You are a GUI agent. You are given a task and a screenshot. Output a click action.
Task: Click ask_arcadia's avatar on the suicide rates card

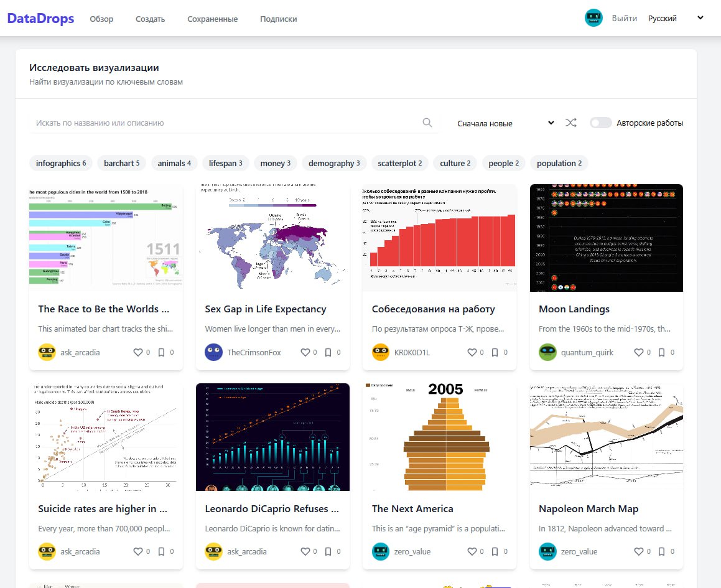tap(47, 551)
